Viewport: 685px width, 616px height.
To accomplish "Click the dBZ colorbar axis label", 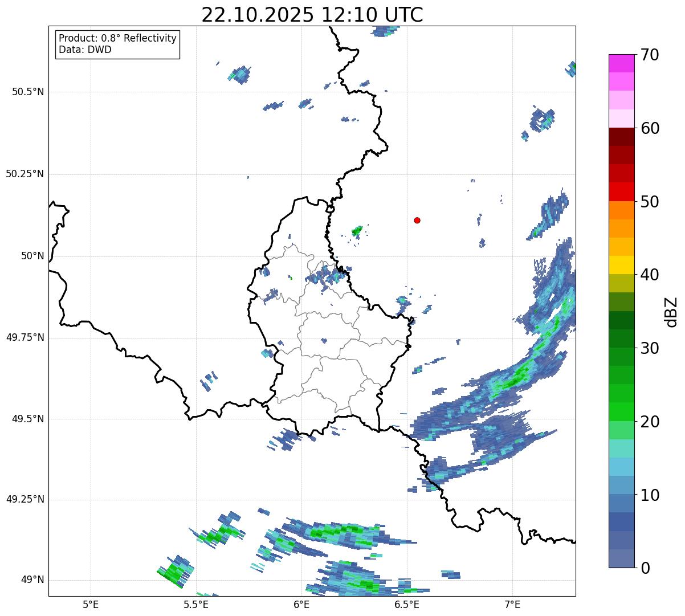I will (x=672, y=311).
